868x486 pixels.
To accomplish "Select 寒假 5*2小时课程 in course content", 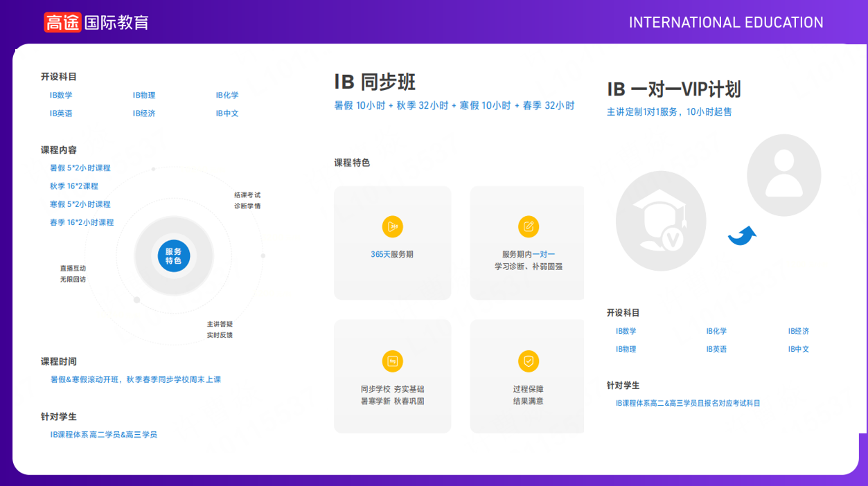I will tap(80, 204).
